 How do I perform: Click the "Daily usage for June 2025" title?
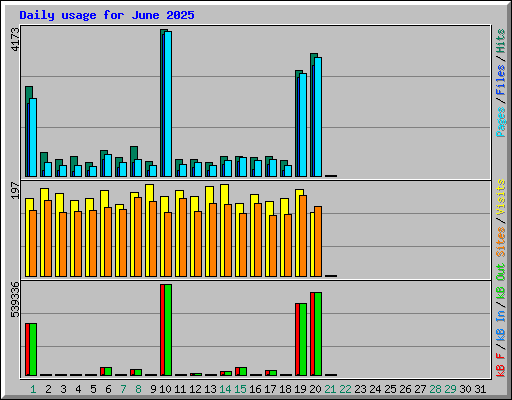(107, 15)
